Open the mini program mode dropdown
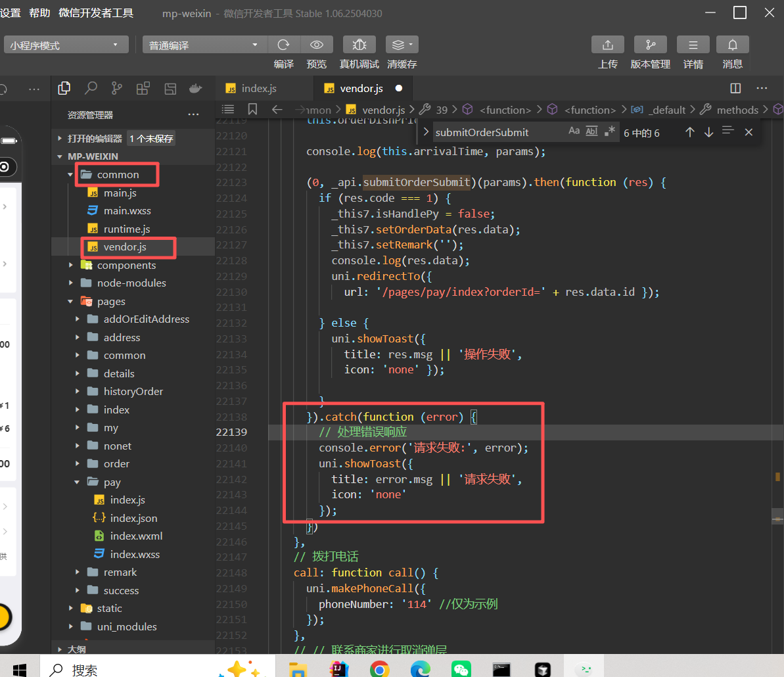Image resolution: width=784 pixels, height=677 pixels. (x=66, y=45)
